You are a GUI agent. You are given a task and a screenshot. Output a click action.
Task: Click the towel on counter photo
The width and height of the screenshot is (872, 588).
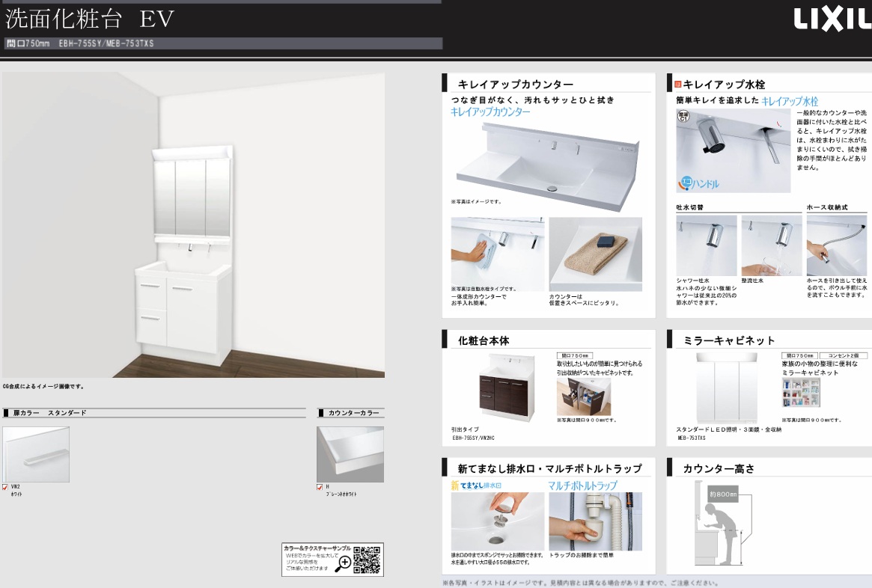[x=596, y=254]
